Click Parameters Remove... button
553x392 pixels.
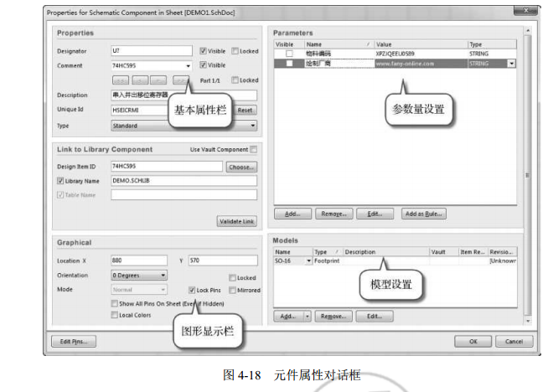pos(334,214)
